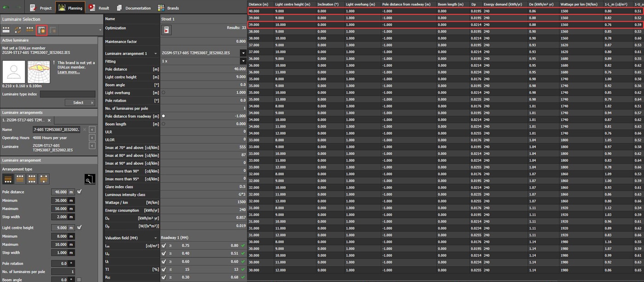Select the Light overhang radio button
Screen dimensions: 644x282
pos(163,93)
